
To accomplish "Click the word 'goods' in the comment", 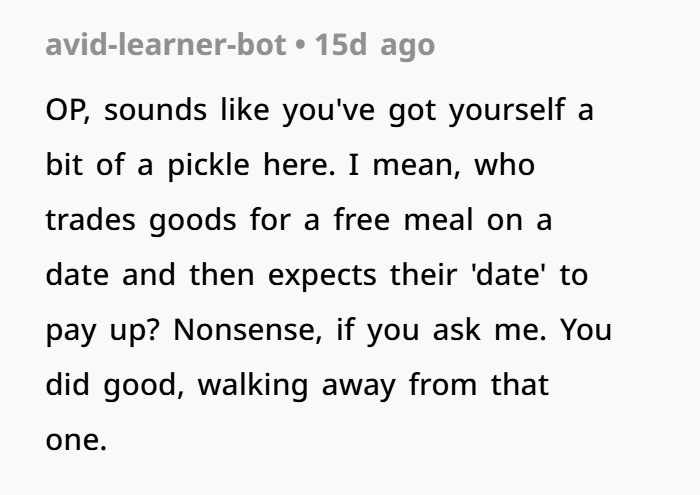I will (x=193, y=221).
